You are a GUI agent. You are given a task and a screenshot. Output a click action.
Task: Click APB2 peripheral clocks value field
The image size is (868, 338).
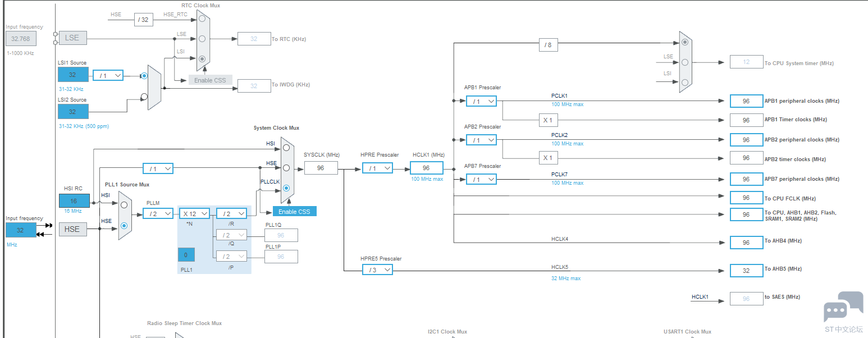(746, 140)
